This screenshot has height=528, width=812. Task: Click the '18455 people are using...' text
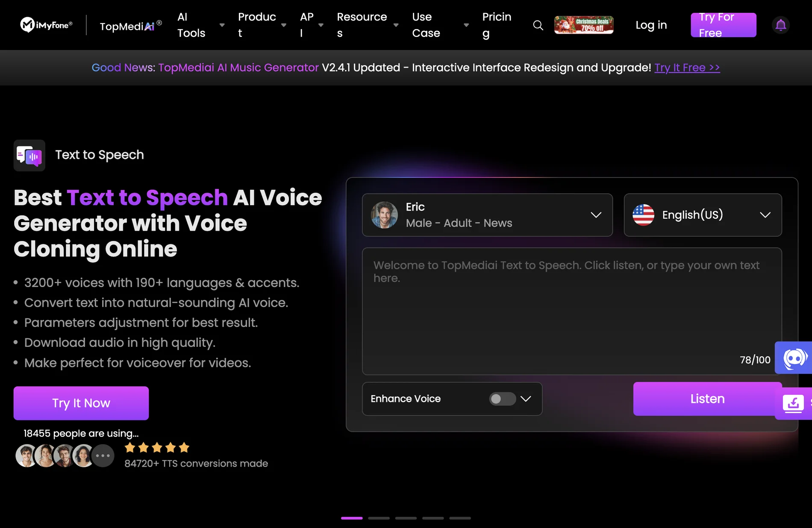coord(81,433)
